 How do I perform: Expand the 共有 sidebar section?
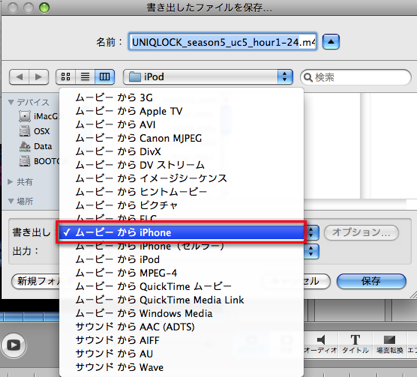coord(11,182)
